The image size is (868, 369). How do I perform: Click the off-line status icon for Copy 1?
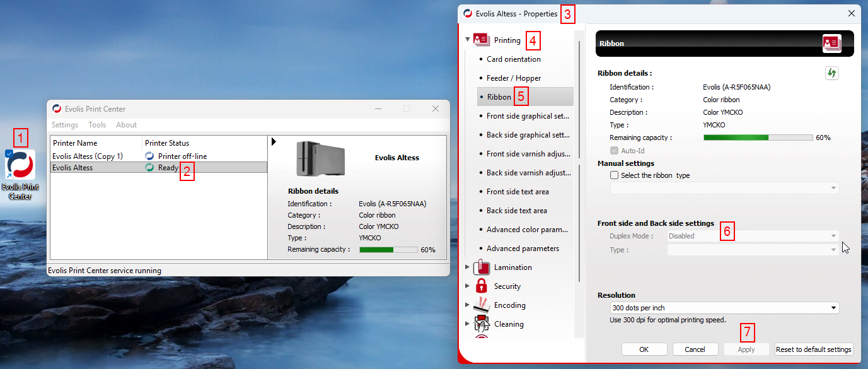[x=149, y=156]
